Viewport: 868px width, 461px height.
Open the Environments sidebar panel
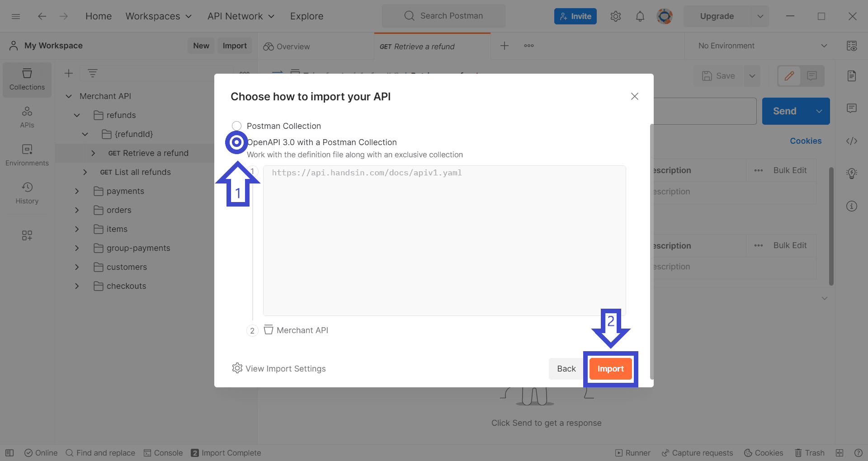pyautogui.click(x=27, y=155)
